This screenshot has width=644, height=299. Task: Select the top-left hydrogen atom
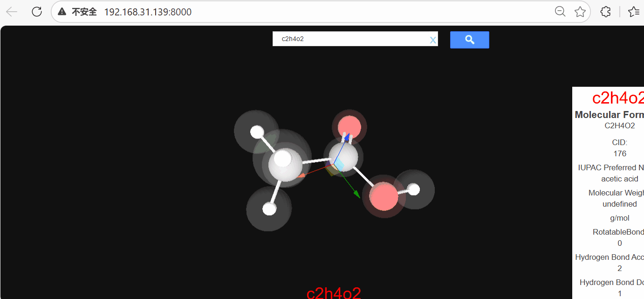(x=257, y=132)
